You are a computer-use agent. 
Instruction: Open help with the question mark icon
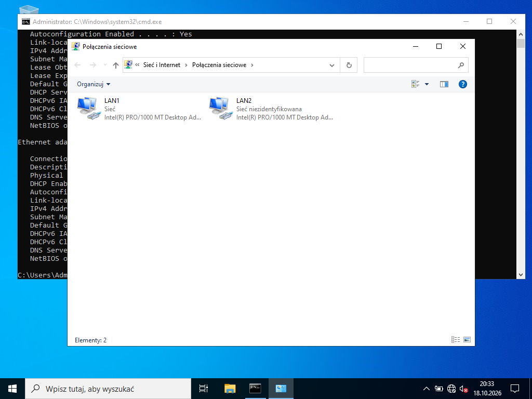[x=463, y=84]
